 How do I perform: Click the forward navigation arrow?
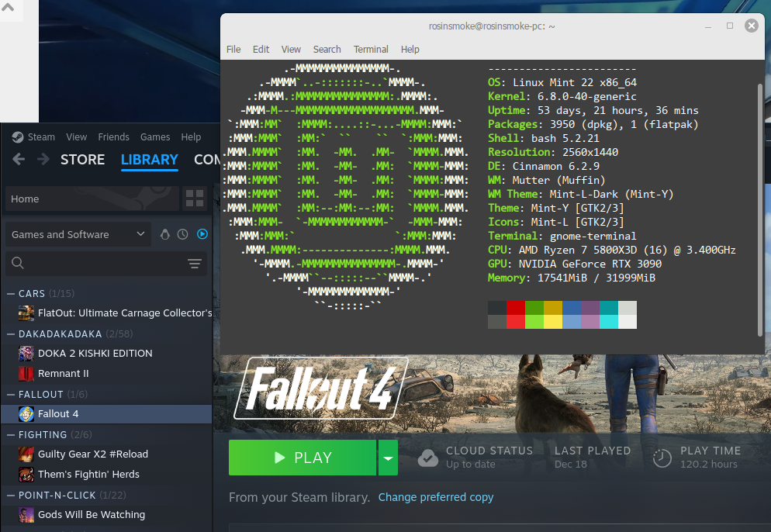tap(43, 160)
